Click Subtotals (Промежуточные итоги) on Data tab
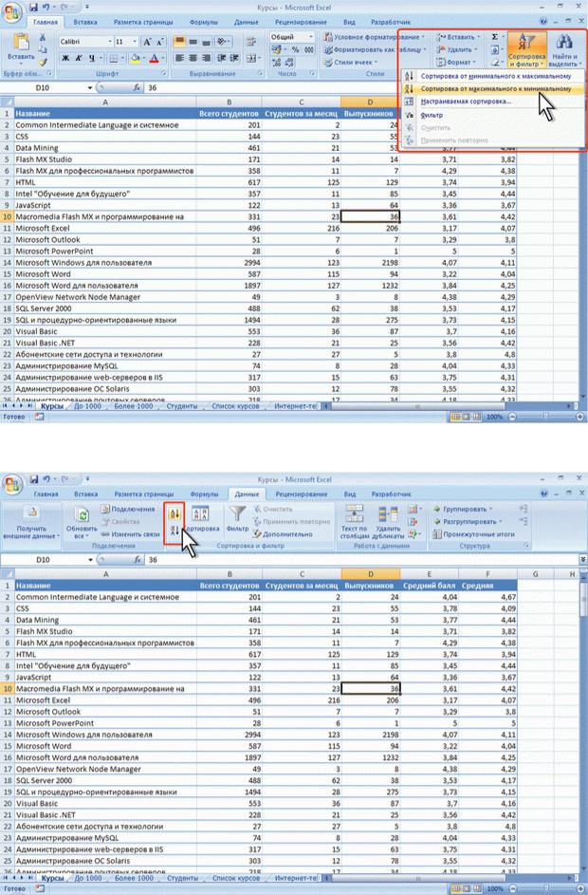Image resolution: width=588 pixels, height=895 pixels. tap(473, 534)
